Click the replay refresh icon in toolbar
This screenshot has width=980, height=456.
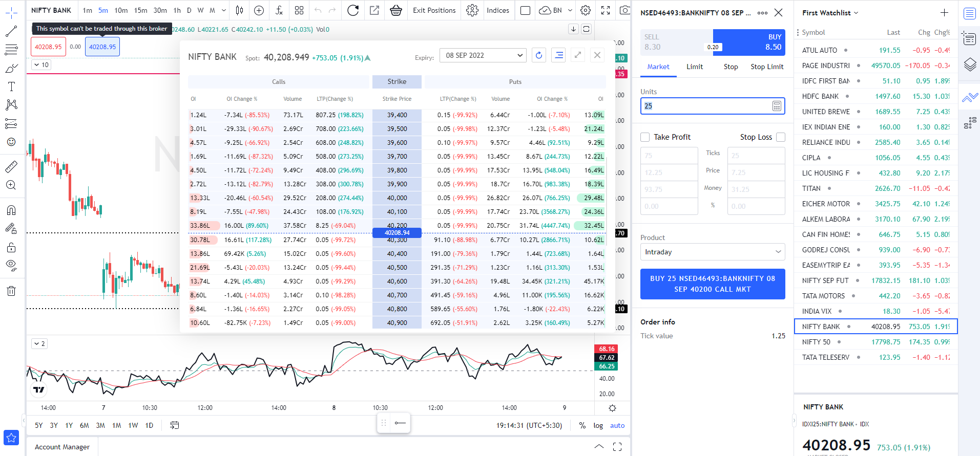tap(353, 10)
